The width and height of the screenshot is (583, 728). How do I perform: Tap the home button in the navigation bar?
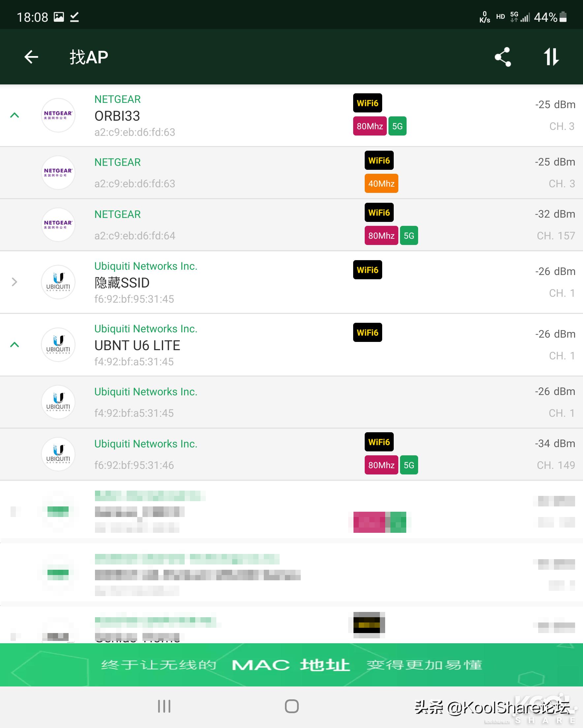pyautogui.click(x=291, y=706)
